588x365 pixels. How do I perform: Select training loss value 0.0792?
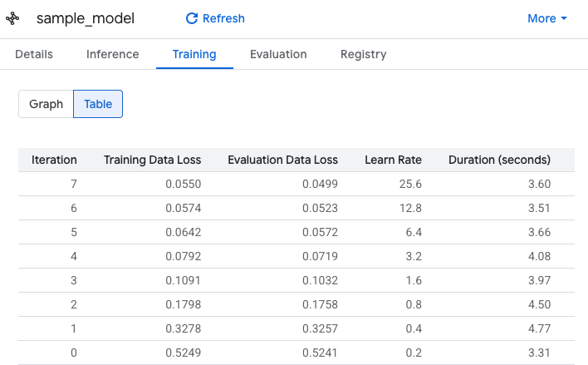click(184, 256)
